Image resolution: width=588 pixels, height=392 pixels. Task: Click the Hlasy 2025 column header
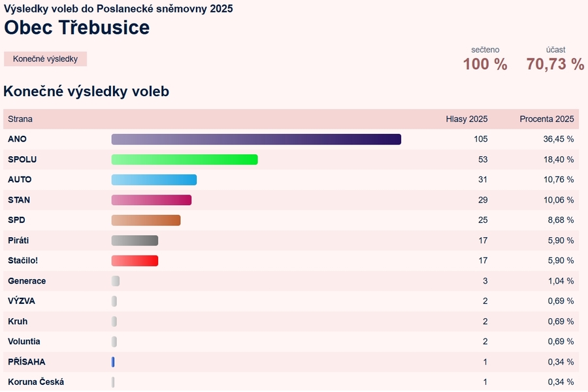tap(466, 119)
